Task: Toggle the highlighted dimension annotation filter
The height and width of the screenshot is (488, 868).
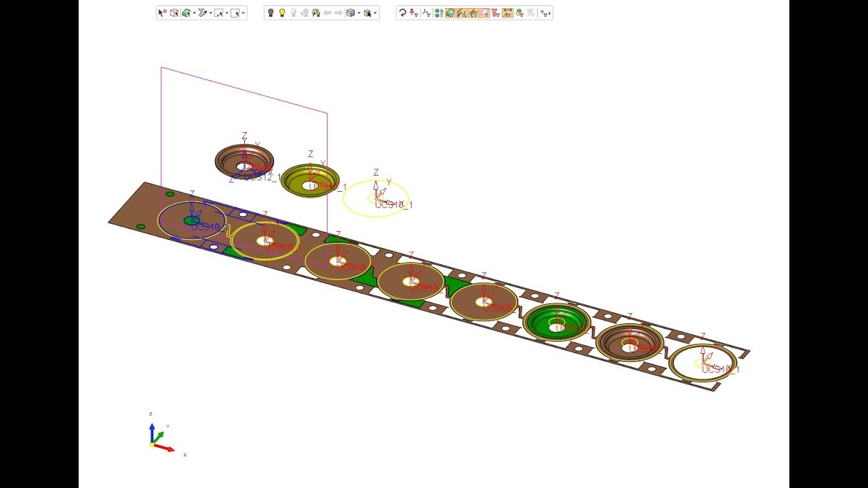Action: (507, 13)
